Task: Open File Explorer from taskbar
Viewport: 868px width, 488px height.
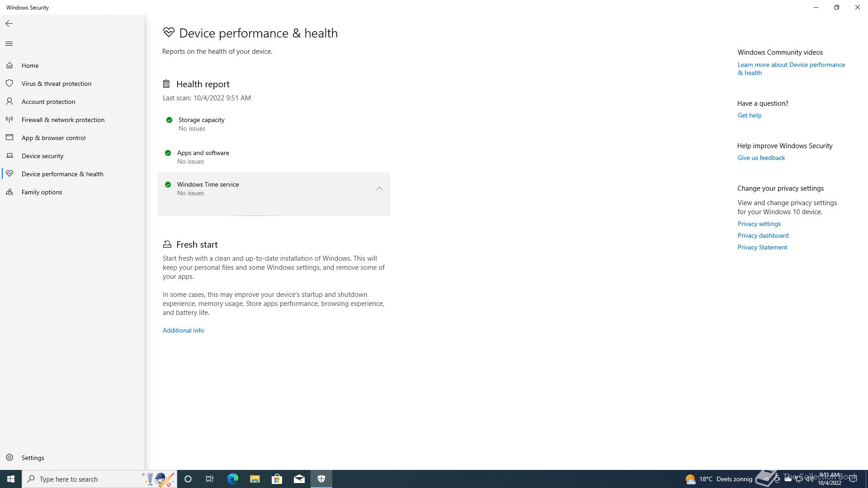Action: coord(255,479)
